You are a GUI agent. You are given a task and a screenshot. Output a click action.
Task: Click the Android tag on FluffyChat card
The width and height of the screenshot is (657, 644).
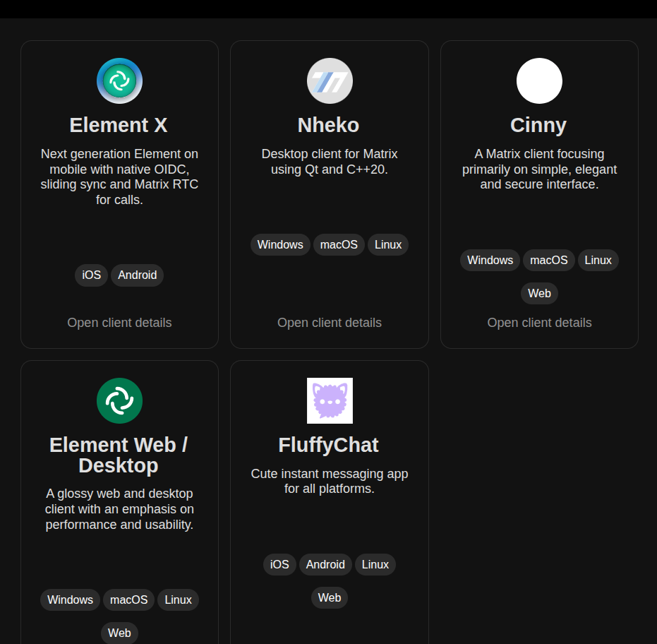tap(325, 565)
